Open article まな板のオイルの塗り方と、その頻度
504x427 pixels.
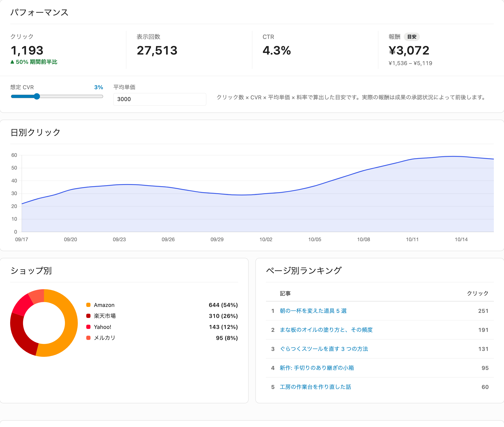pos(326,330)
